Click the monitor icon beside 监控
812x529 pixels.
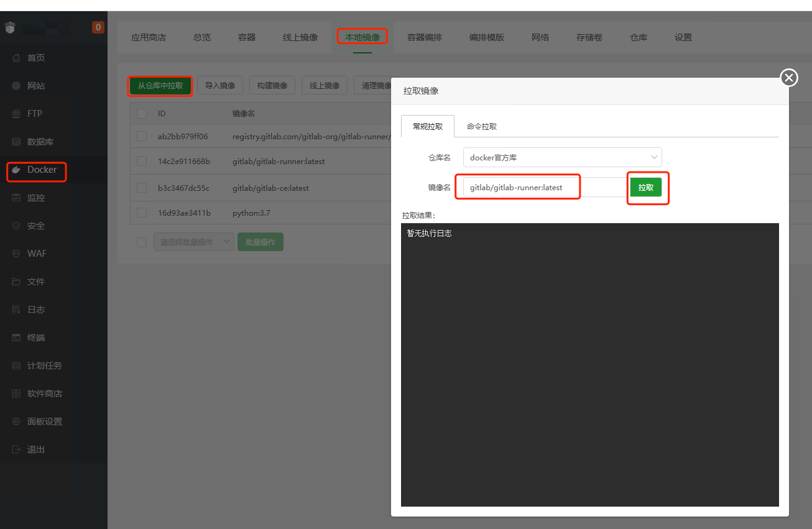(x=16, y=198)
